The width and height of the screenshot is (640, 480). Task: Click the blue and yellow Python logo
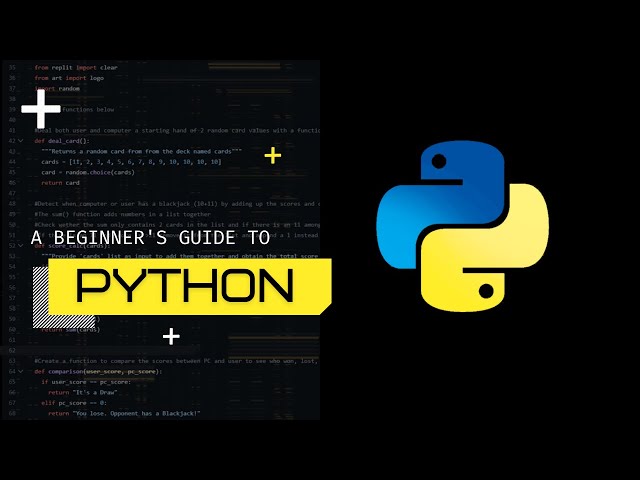462,227
